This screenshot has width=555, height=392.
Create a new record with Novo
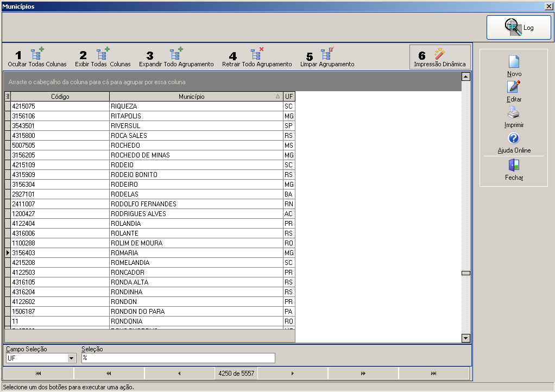[x=514, y=61]
